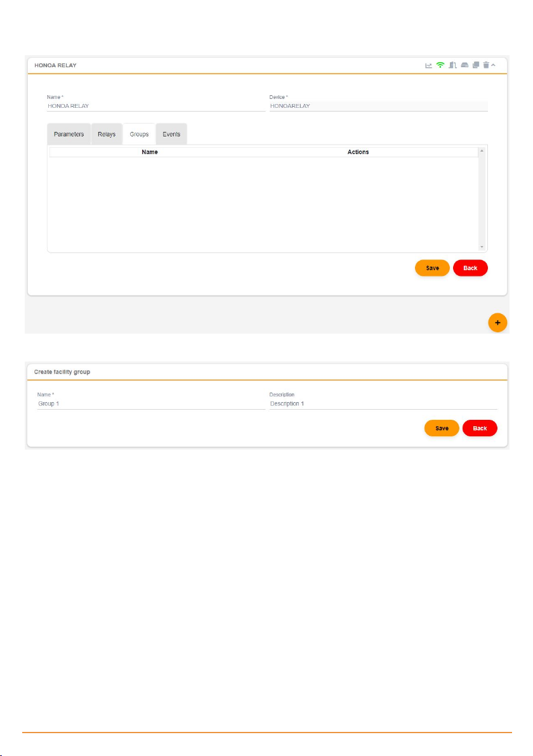Collapse the HONOA RELAY panel with the chevron
This screenshot has width=533, height=756.
click(x=494, y=65)
